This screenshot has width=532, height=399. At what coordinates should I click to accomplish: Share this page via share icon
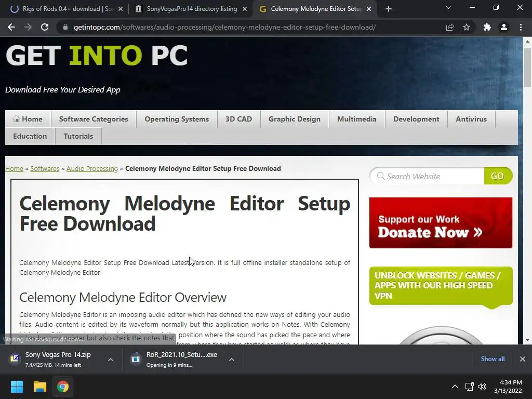(x=449, y=27)
